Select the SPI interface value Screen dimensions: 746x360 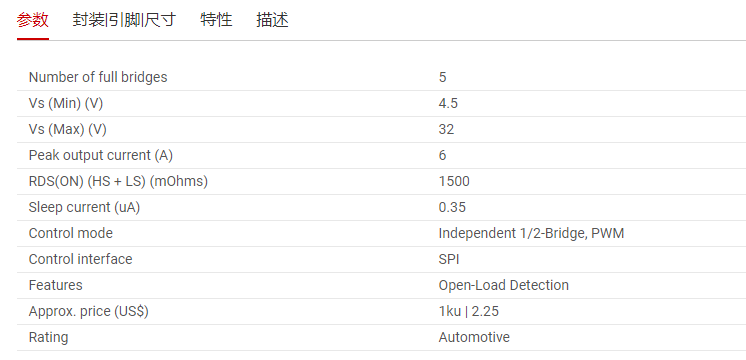[x=449, y=259]
